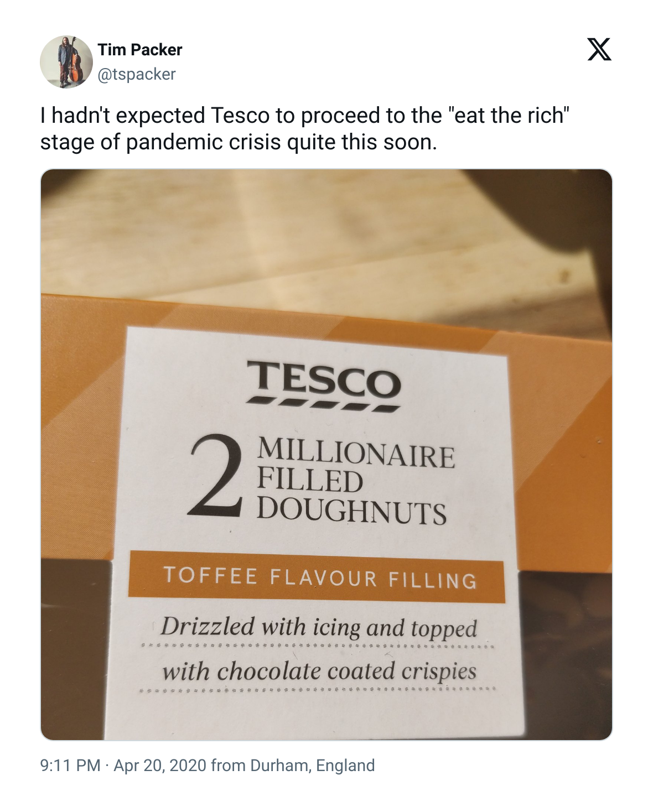Click the 9:11 PM timestamp
The width and height of the screenshot is (653, 812).
point(70,766)
